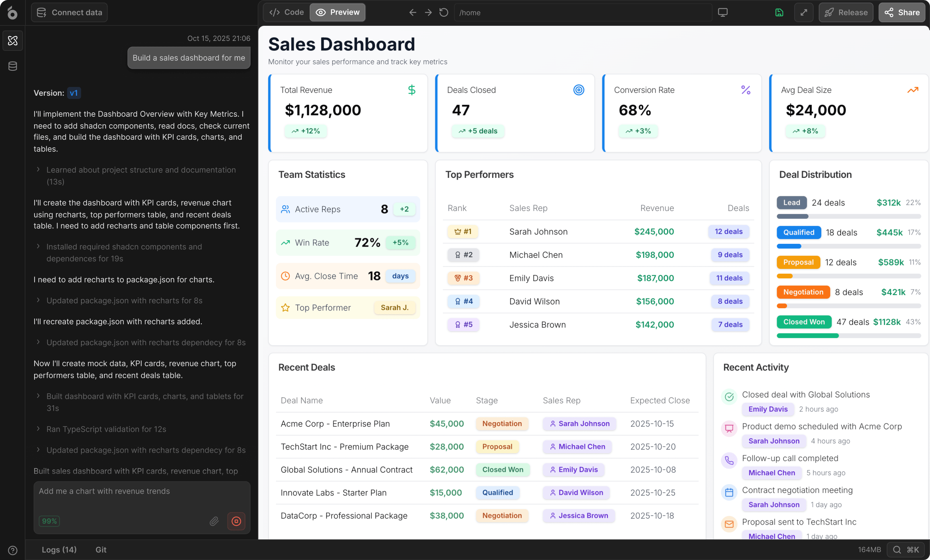This screenshot has width=930, height=560.
Task: Open the help question mark icon
Action: [x=13, y=550]
